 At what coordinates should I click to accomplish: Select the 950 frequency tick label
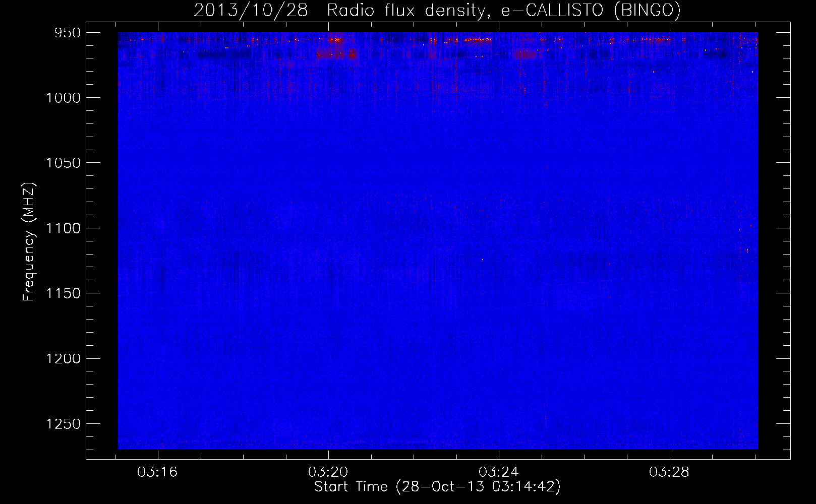tap(68, 33)
